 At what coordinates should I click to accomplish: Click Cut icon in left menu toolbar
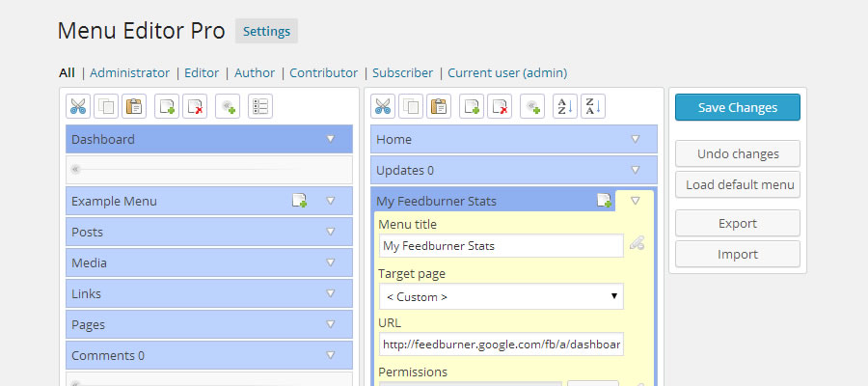pyautogui.click(x=78, y=106)
